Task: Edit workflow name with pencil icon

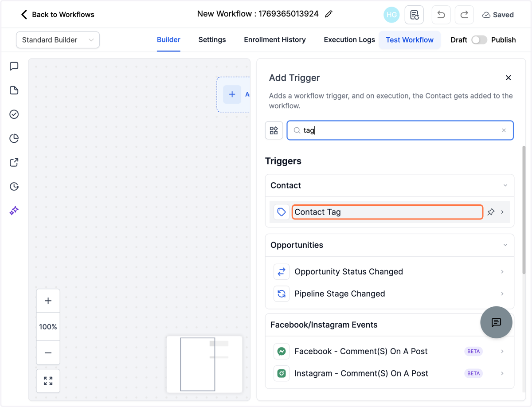Action: 329,14
